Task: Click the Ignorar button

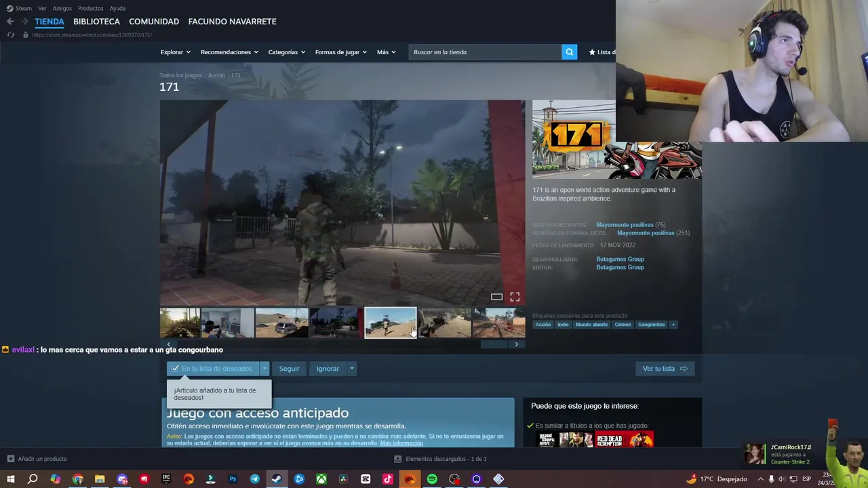Action: coord(328,369)
